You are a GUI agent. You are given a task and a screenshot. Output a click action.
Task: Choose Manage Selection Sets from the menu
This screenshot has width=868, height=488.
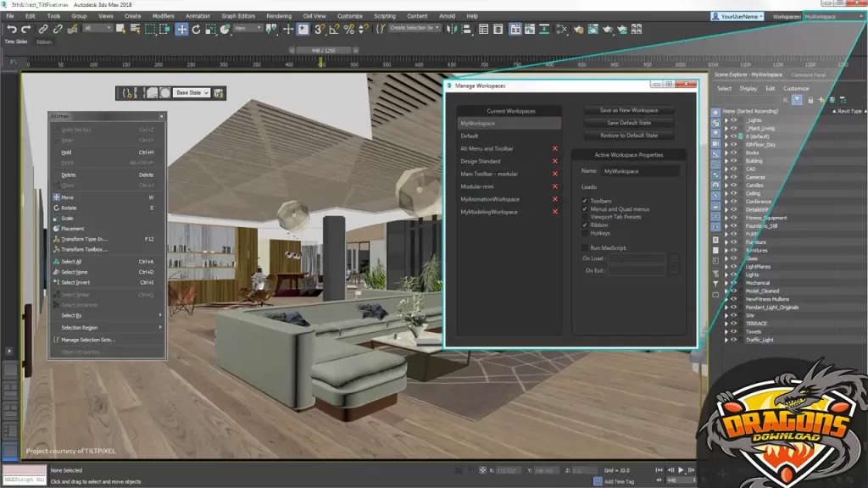88,340
